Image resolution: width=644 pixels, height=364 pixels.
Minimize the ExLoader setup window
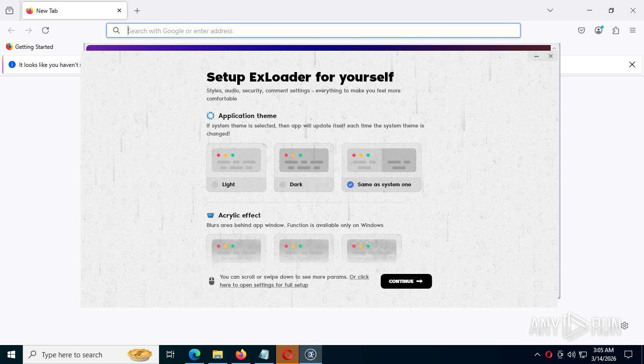pyautogui.click(x=537, y=56)
